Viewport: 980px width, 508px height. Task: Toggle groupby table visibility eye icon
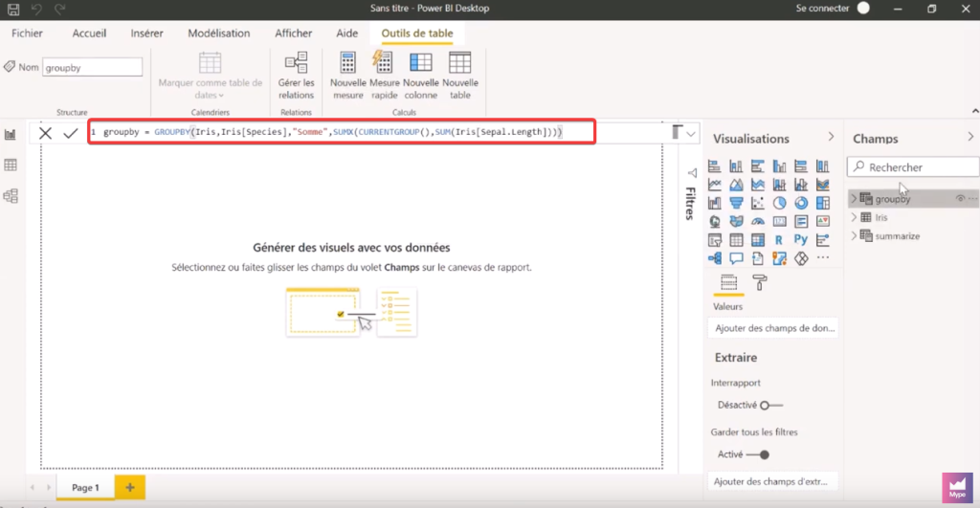(960, 199)
